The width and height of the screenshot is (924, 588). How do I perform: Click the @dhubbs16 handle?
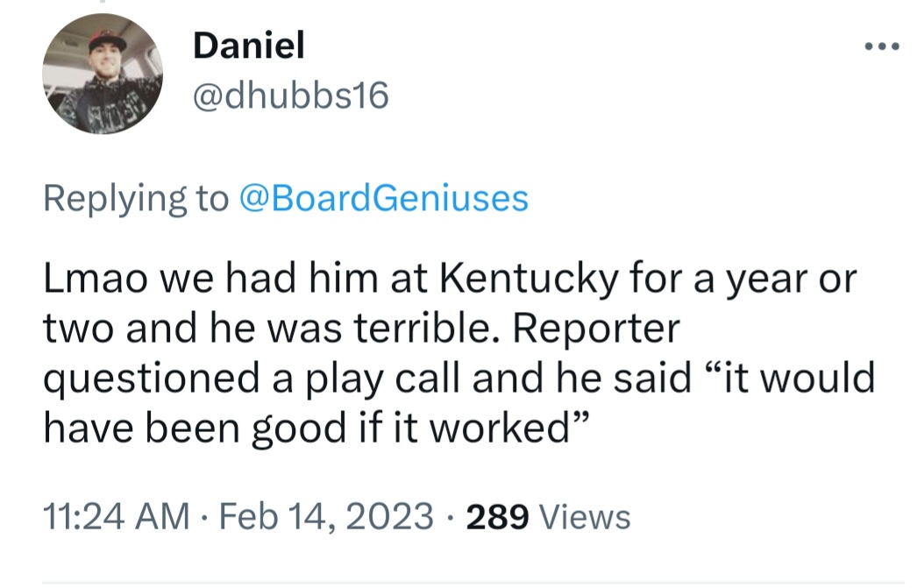290,96
